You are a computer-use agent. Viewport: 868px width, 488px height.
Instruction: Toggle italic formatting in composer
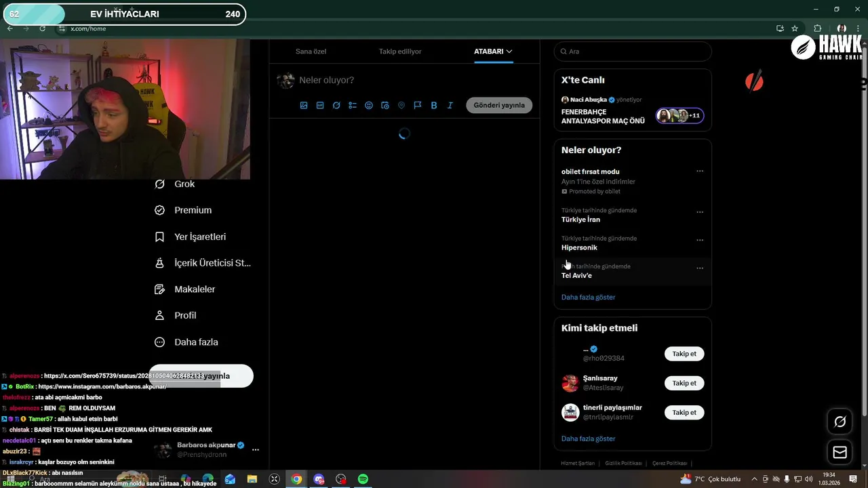click(450, 105)
